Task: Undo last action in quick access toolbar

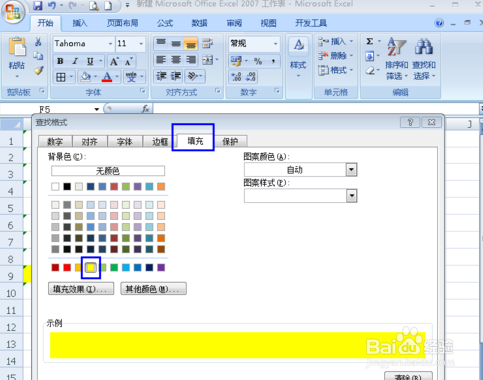Action: point(52,5)
